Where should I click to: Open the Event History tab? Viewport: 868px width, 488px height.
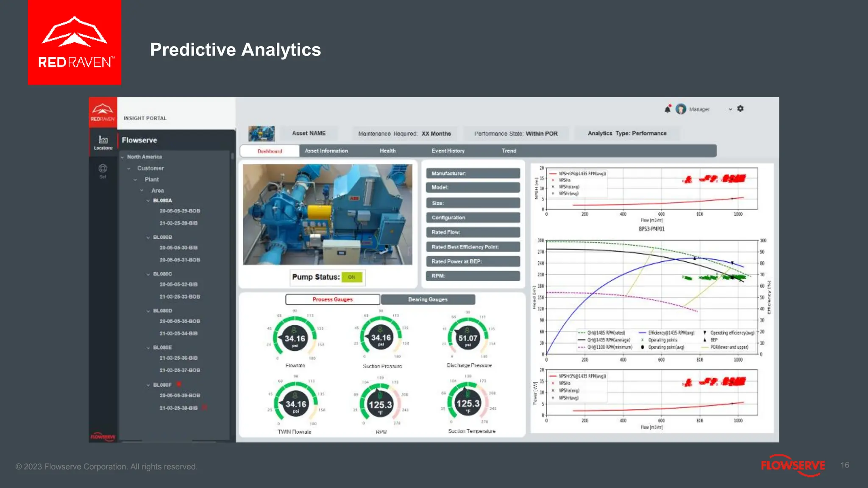click(x=448, y=151)
